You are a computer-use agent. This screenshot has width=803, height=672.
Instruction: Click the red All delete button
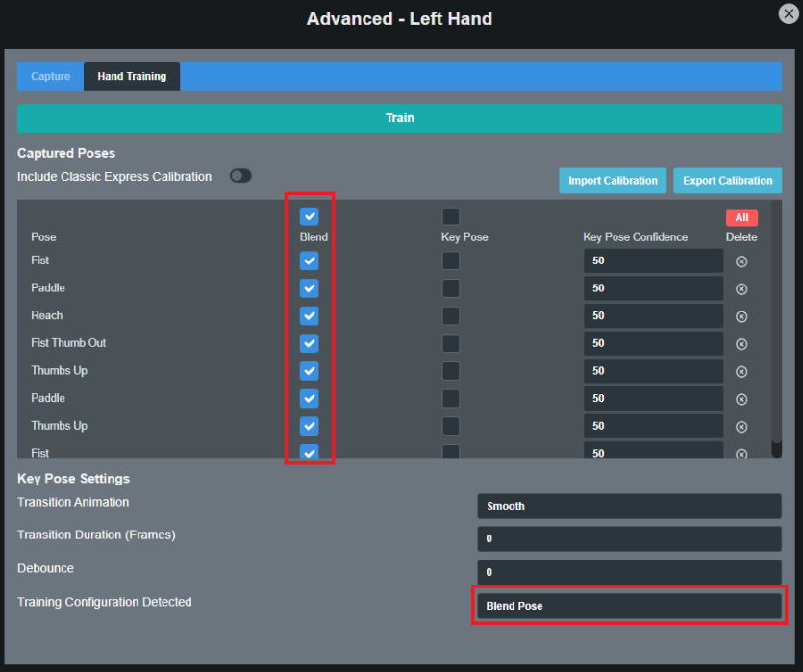(x=741, y=217)
